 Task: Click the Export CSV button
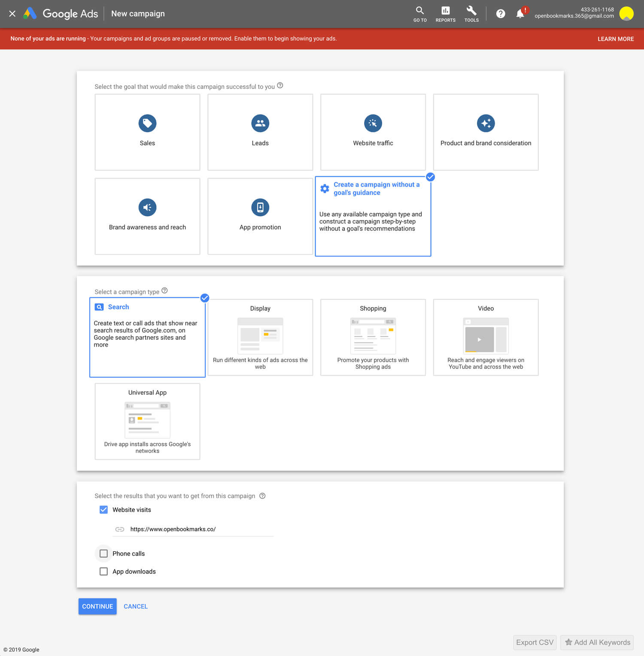pos(535,642)
